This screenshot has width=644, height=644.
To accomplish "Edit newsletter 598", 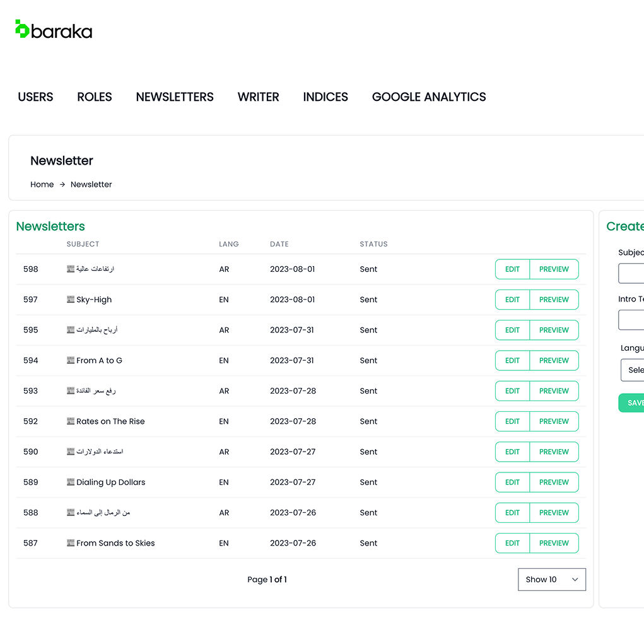I will 512,269.
